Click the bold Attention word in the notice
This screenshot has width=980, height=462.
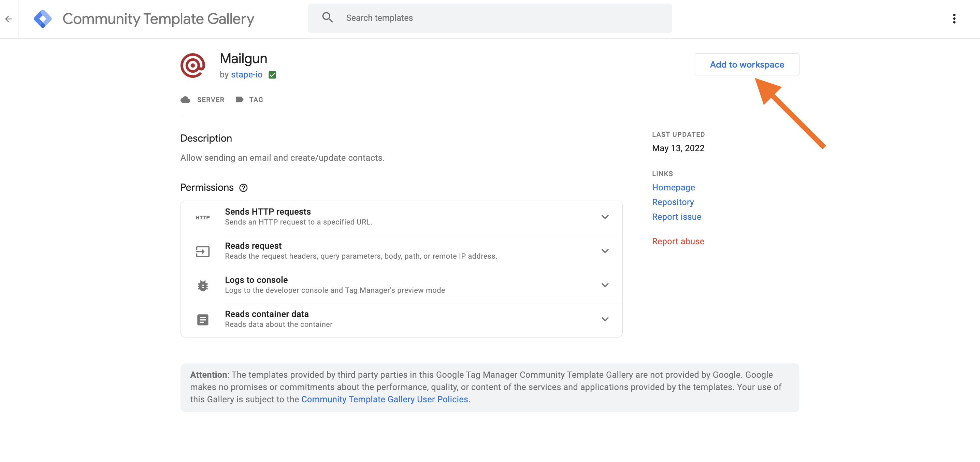coord(208,375)
